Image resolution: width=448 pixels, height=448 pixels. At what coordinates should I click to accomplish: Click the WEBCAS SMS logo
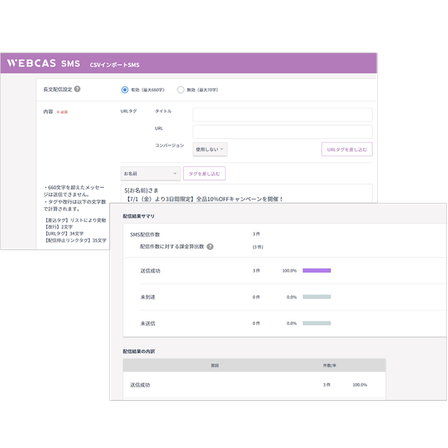43,63
